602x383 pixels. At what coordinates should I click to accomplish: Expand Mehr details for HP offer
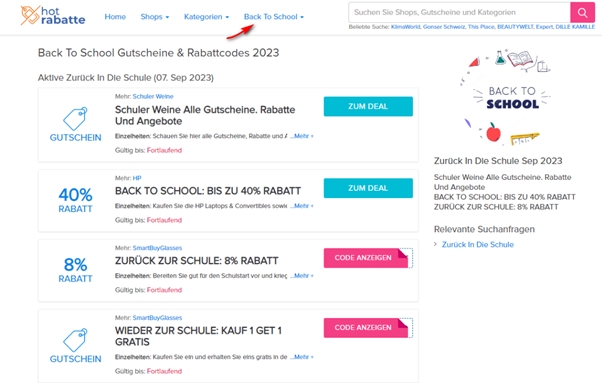(x=302, y=206)
